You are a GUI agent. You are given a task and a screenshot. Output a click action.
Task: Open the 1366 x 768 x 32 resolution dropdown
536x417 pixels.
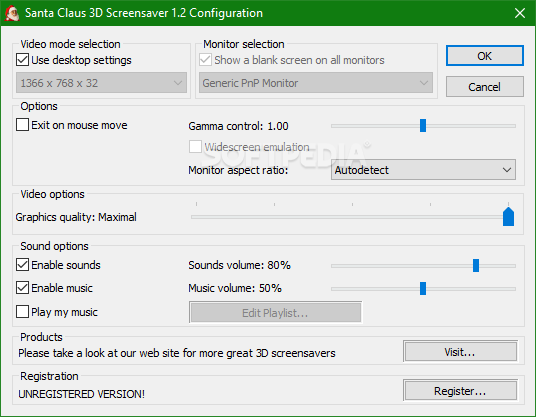tap(101, 83)
